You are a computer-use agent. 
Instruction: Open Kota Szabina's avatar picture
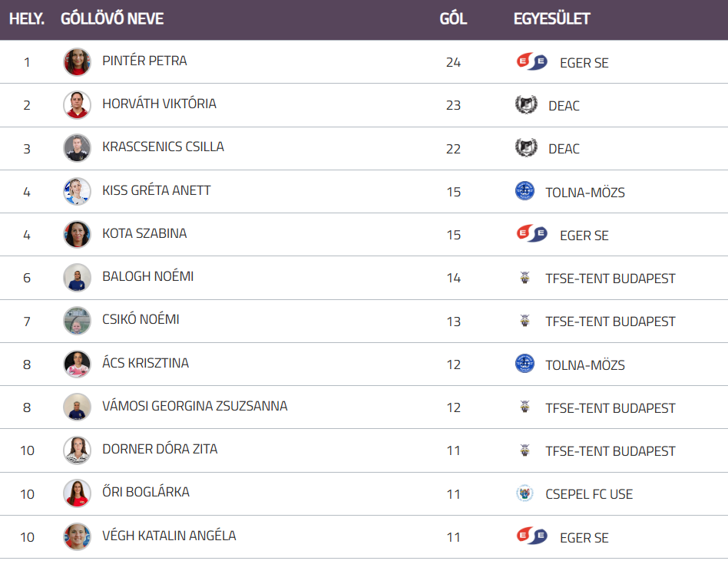[x=77, y=234]
